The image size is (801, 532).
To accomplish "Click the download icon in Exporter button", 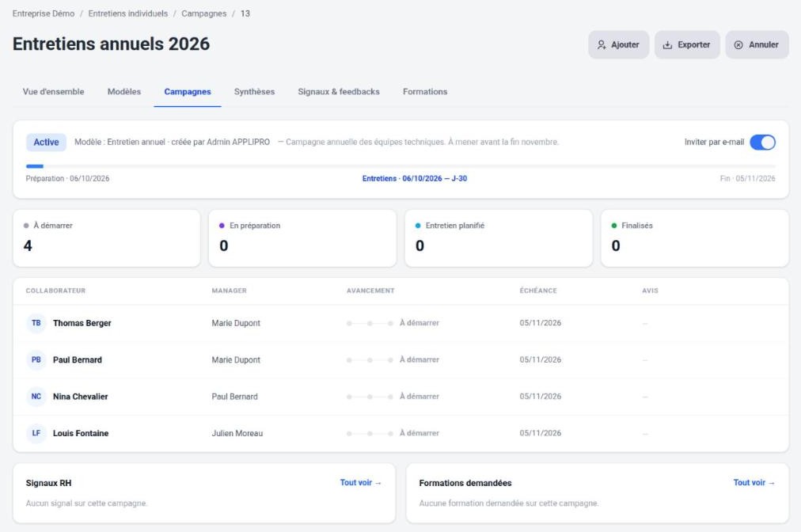I will point(667,45).
